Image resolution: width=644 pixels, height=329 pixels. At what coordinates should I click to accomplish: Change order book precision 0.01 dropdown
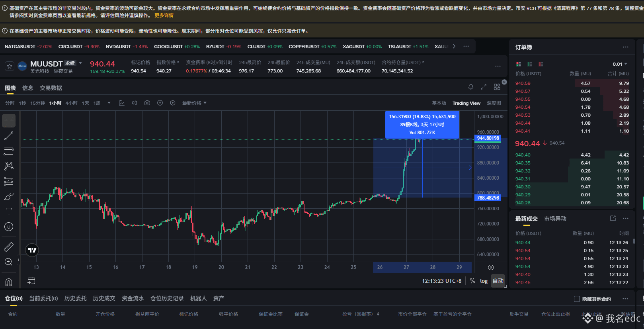[620, 64]
